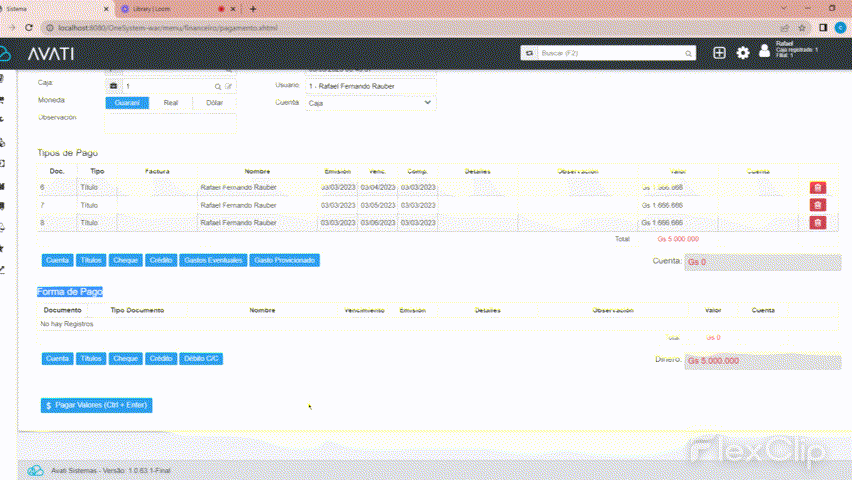
Task: Click Gastos Eventuales button
Action: coord(213,260)
